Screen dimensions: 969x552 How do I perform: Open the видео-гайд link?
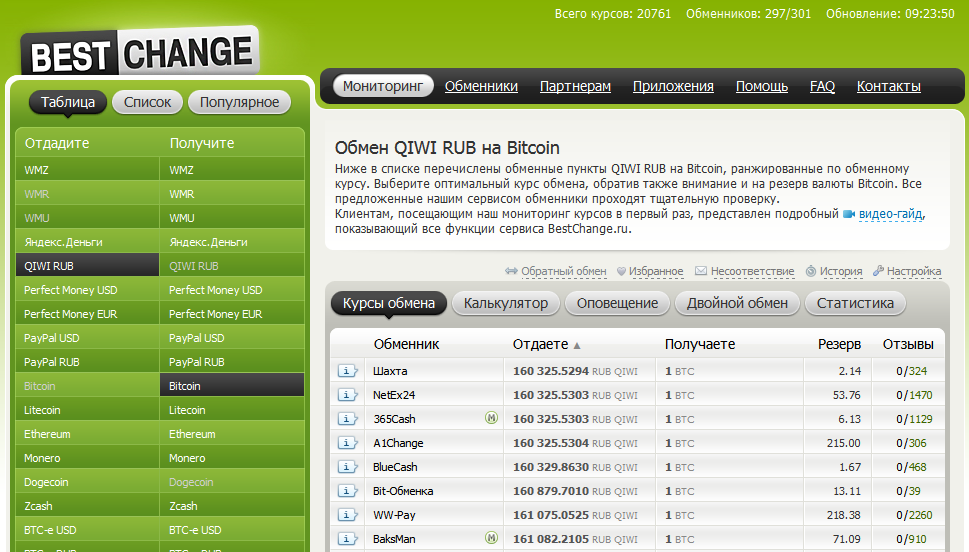point(891,214)
